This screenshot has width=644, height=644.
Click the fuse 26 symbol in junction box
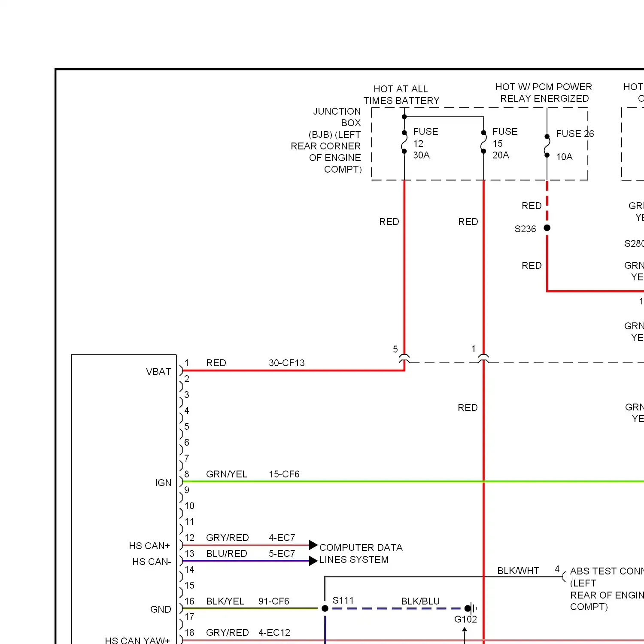[x=547, y=146]
